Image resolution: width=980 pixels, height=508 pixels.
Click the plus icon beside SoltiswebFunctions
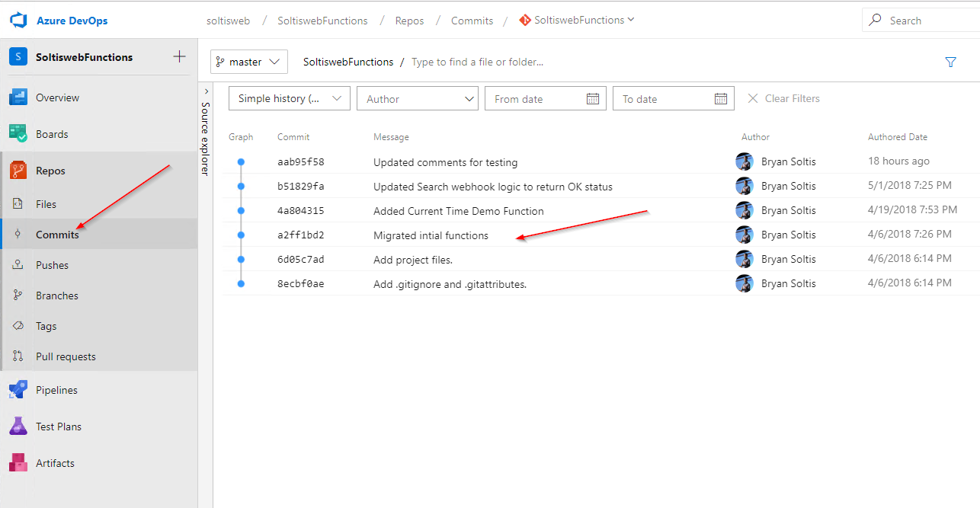179,56
